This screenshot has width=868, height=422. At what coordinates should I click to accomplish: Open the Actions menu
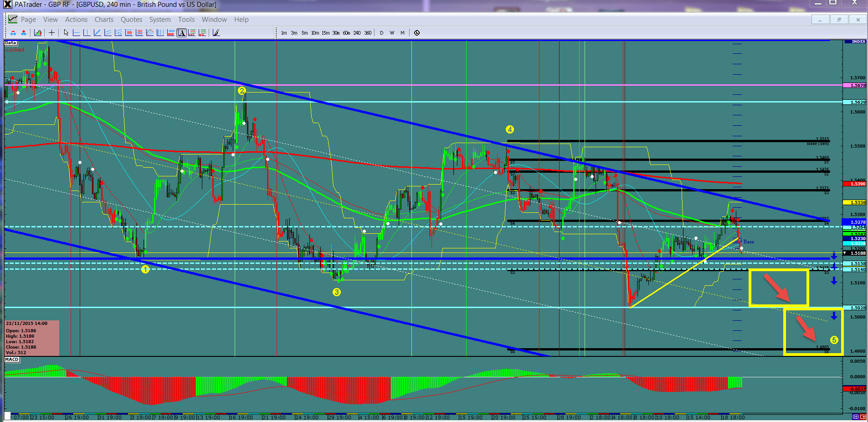click(76, 20)
